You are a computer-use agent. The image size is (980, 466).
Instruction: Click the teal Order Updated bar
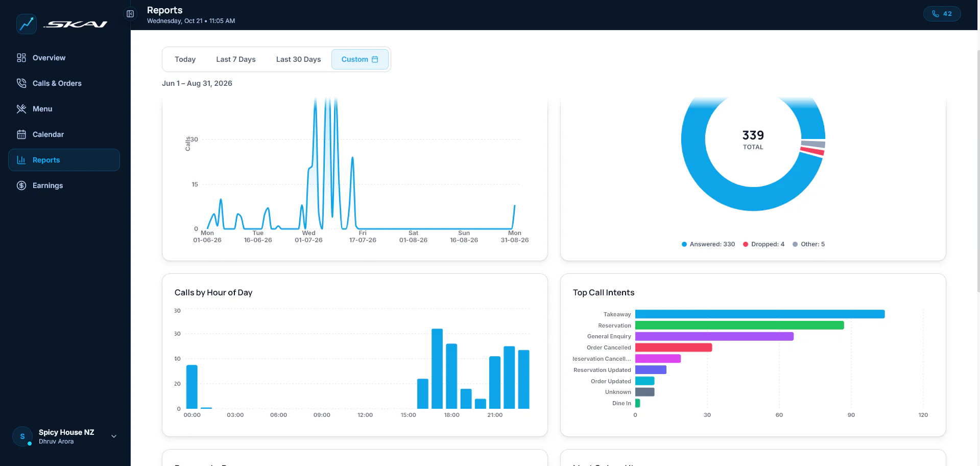click(645, 381)
